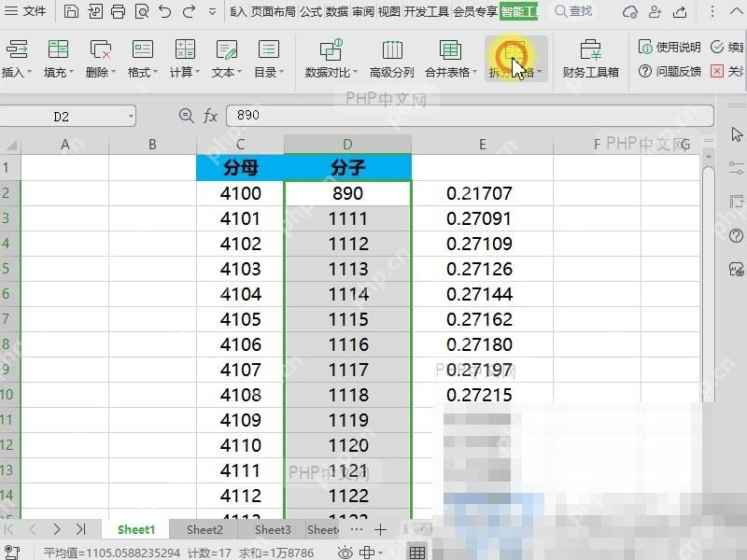Switch to the 审阅 tab
The width and height of the screenshot is (747, 560).
click(x=363, y=11)
